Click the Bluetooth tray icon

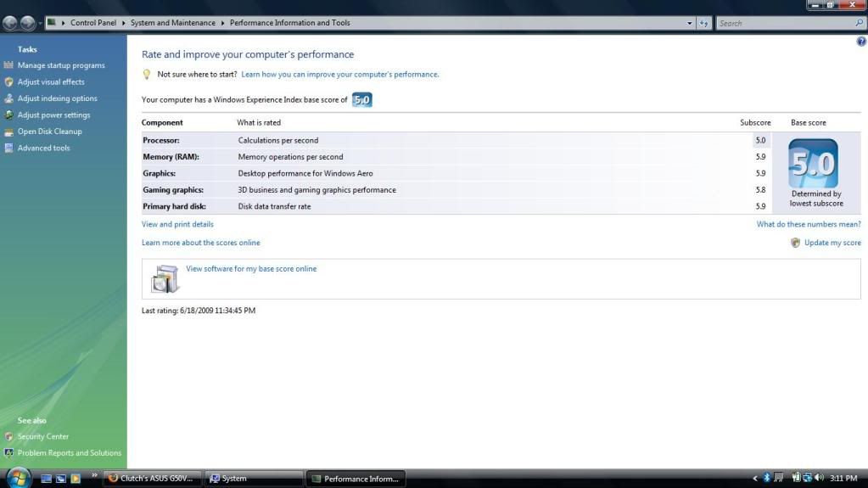(767, 478)
